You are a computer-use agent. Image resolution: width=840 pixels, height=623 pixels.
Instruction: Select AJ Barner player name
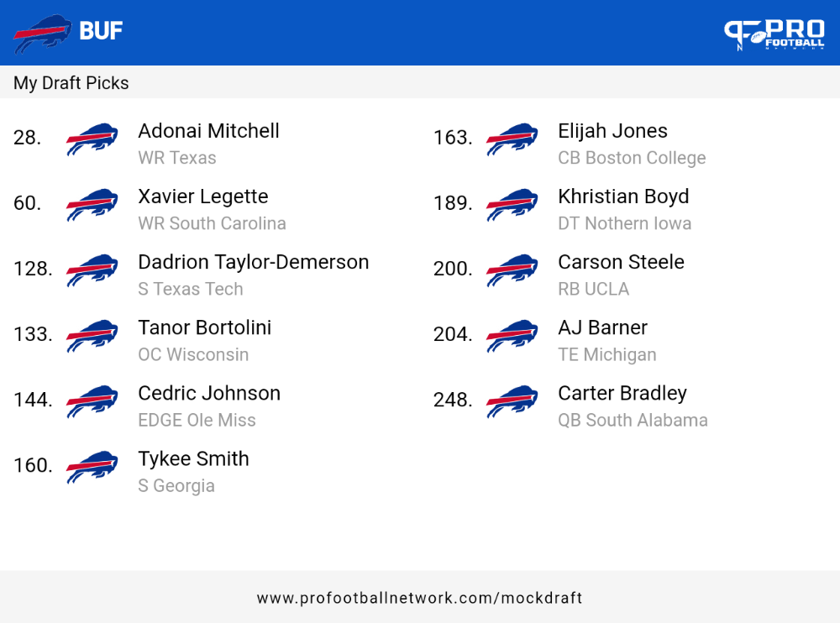click(602, 327)
